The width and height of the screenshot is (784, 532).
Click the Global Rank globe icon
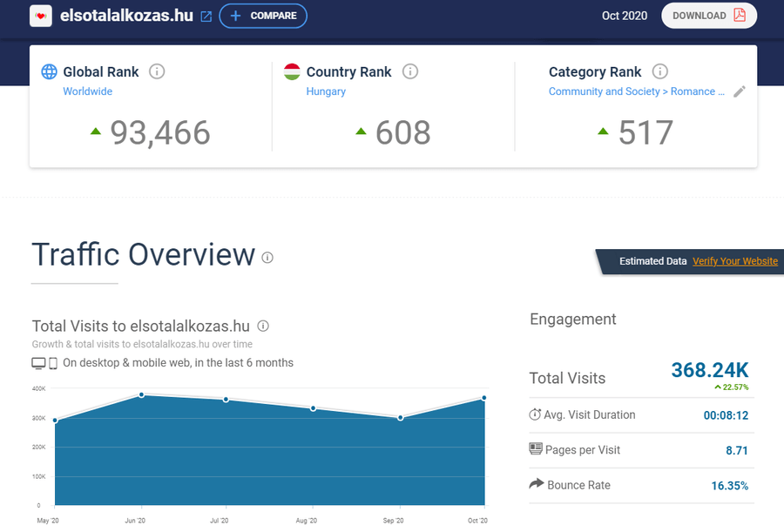click(49, 71)
